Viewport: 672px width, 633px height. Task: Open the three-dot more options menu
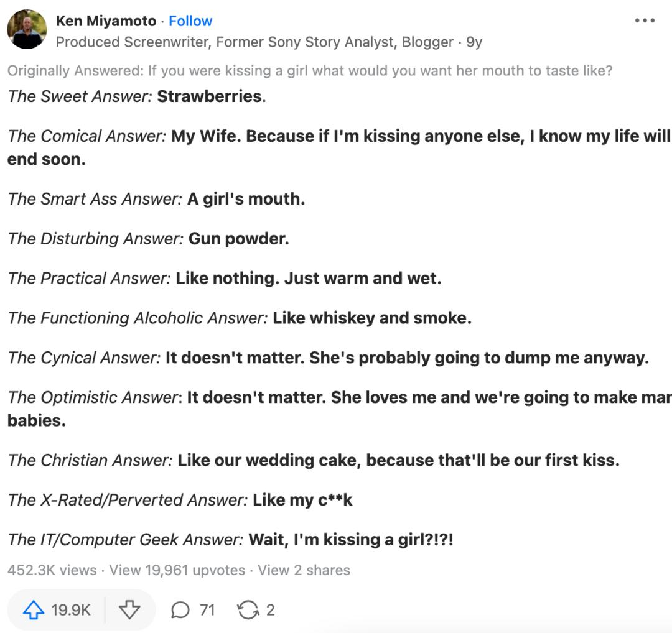tap(645, 21)
